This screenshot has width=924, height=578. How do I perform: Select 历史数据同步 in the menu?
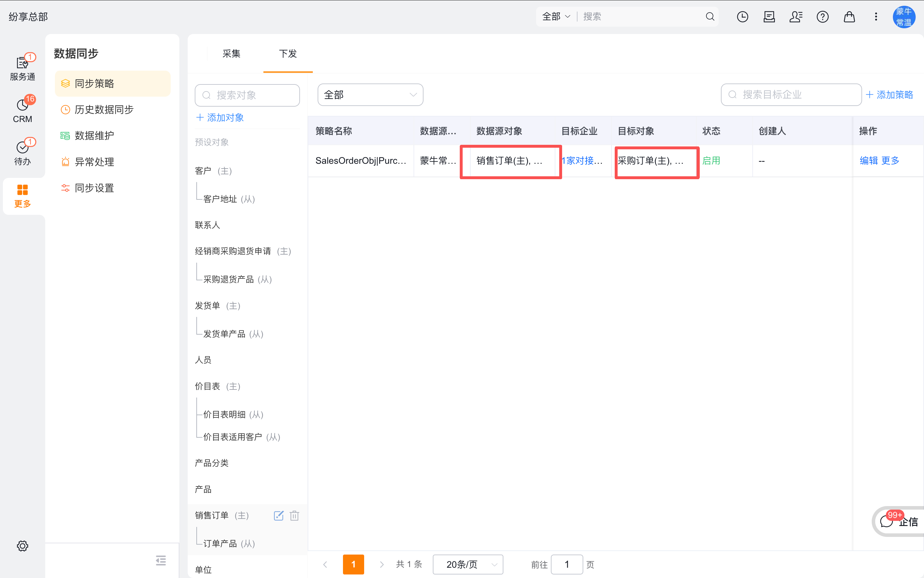coord(113,110)
